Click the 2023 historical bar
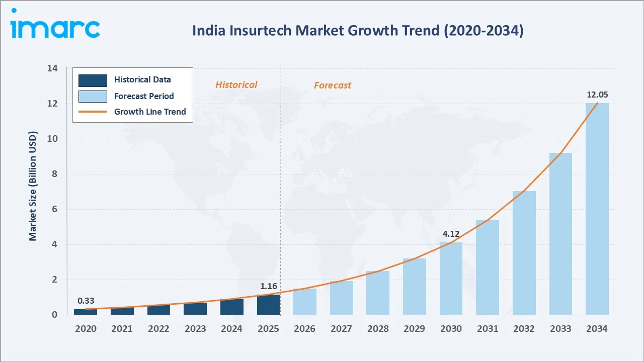644x362 pixels. [x=195, y=309]
